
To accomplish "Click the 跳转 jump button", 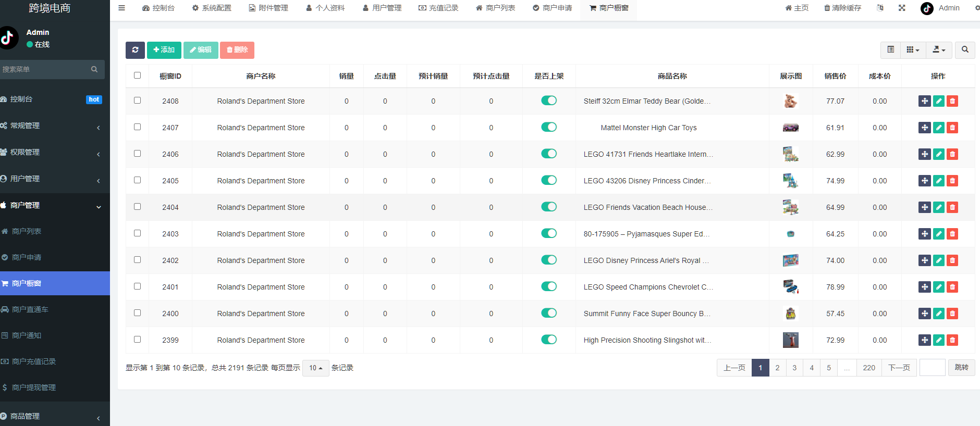I will 962,368.
